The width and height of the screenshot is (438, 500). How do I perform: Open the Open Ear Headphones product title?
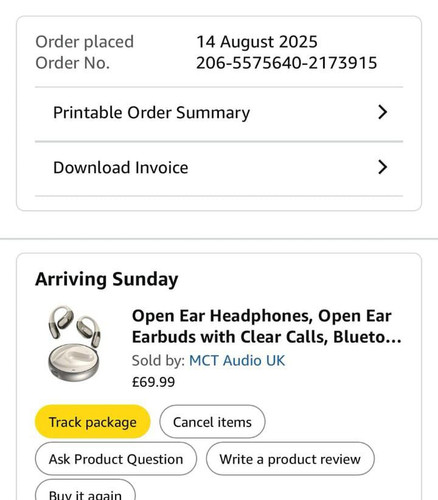tap(267, 326)
